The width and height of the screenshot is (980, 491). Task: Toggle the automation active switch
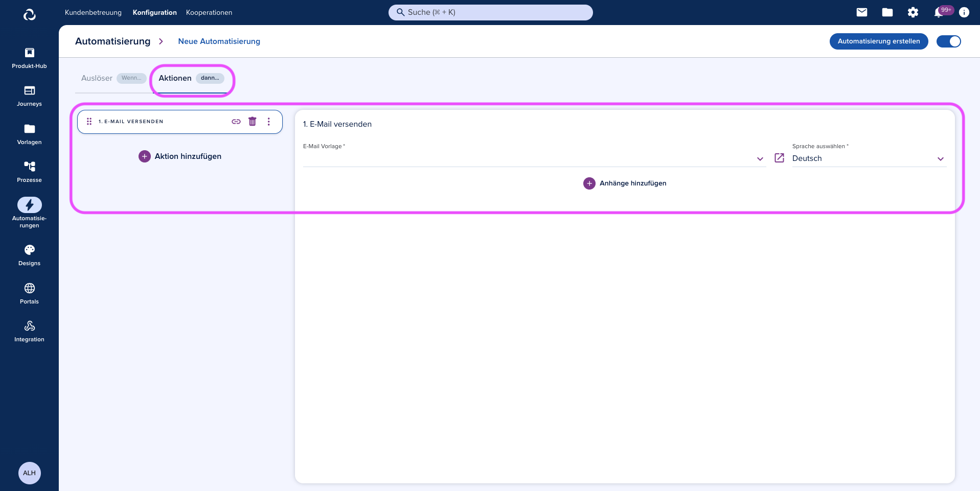pyautogui.click(x=949, y=41)
